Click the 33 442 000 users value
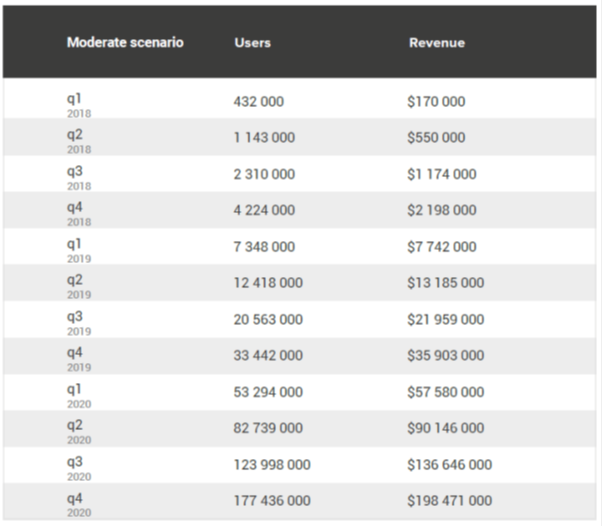 [x=268, y=356]
